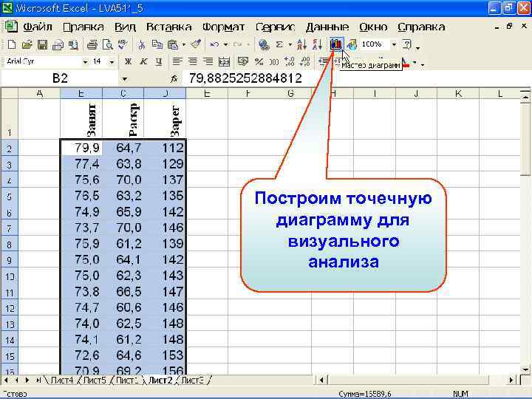
Task: Expand the font name dropdown Arial Cyr
Action: [x=85, y=62]
